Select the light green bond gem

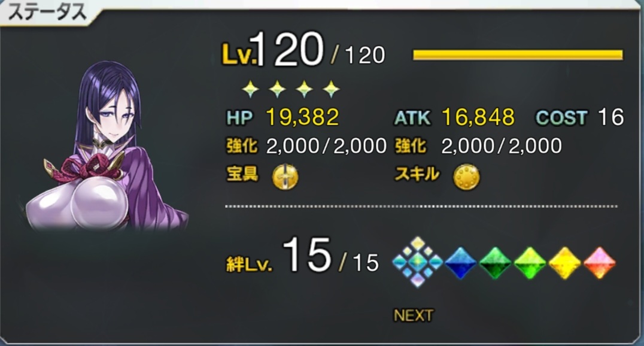[x=530, y=263]
